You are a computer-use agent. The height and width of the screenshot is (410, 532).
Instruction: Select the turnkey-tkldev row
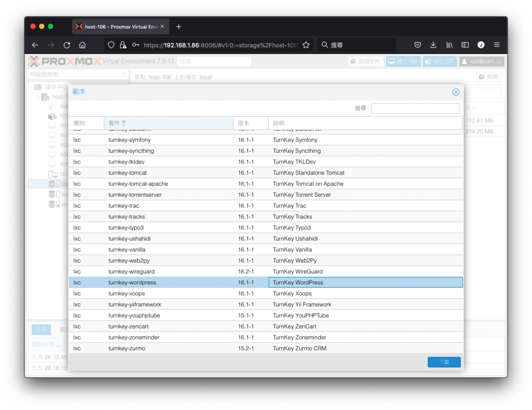[x=265, y=162]
